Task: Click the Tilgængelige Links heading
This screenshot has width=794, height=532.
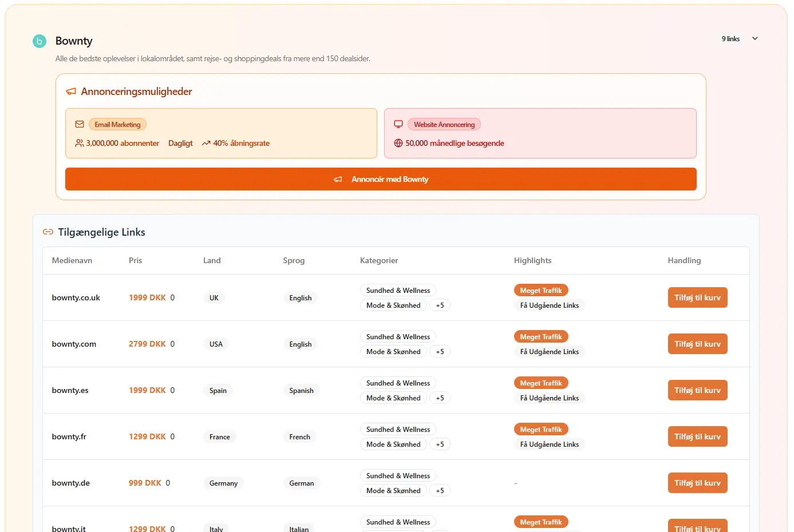Action: click(101, 232)
